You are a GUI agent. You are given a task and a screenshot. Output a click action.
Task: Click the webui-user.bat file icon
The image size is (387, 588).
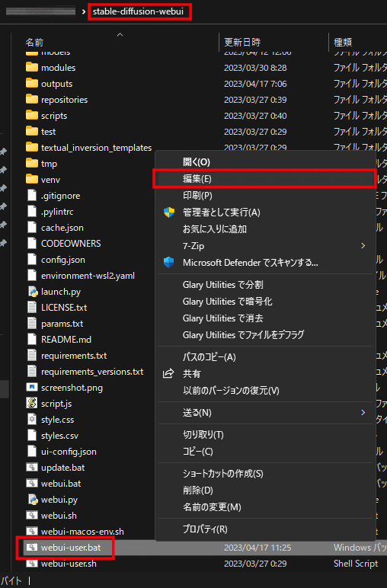(x=32, y=547)
